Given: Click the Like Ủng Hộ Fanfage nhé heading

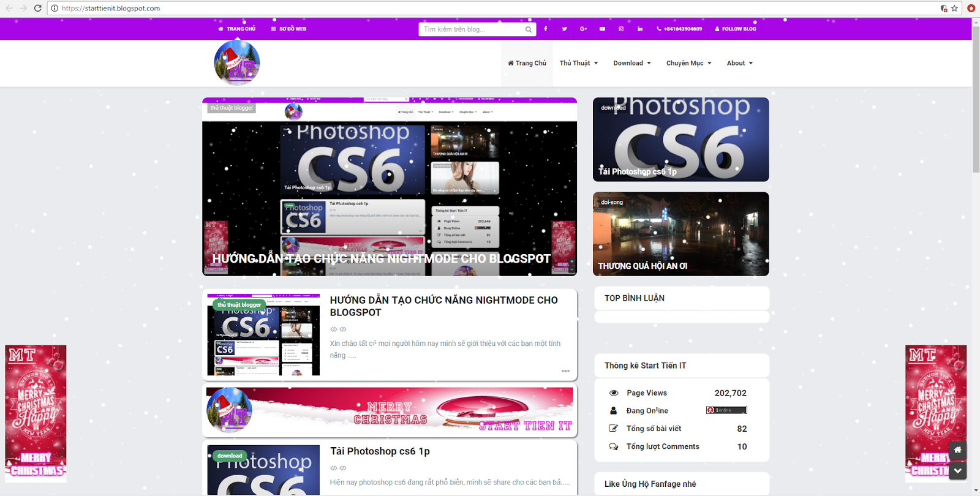Looking at the screenshot, I should coord(650,484).
